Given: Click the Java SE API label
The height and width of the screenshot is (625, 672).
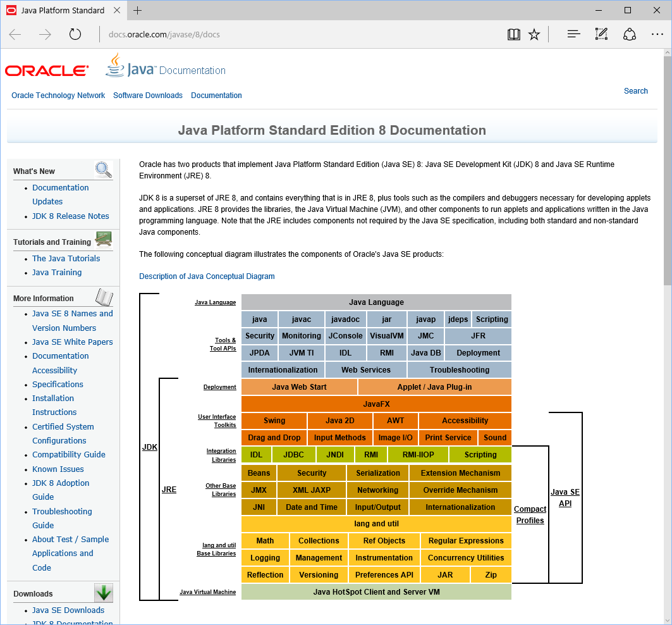Looking at the screenshot, I should coord(565,498).
